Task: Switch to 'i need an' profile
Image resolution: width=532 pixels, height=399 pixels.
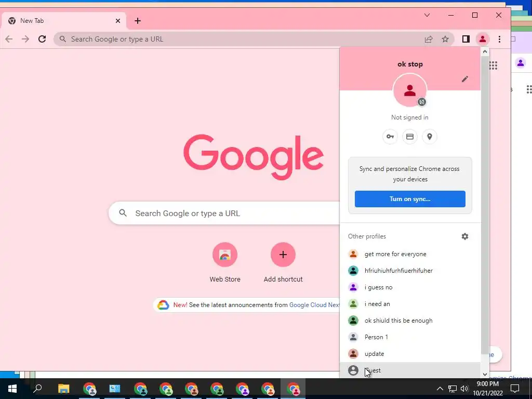Action: pyautogui.click(x=410, y=304)
